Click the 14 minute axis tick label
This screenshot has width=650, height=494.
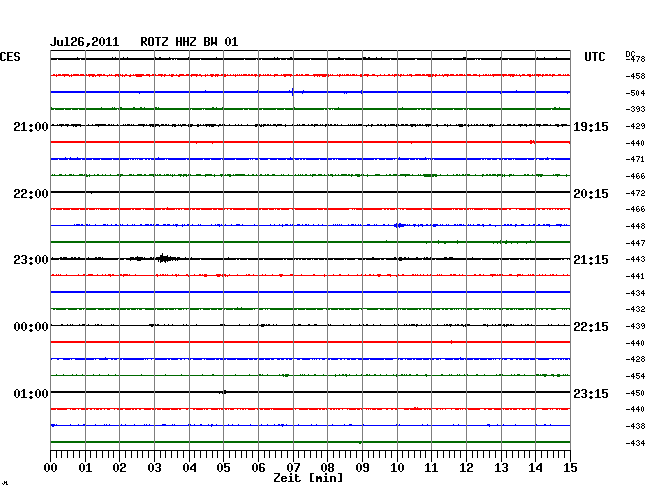(535, 468)
